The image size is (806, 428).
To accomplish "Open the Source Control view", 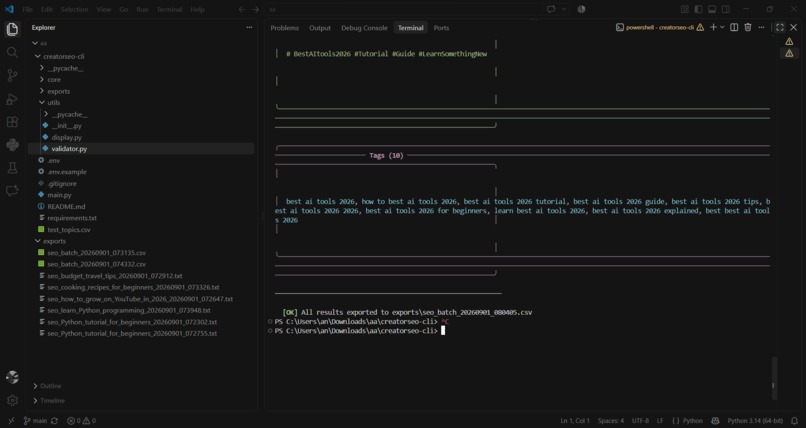I will click(x=12, y=76).
